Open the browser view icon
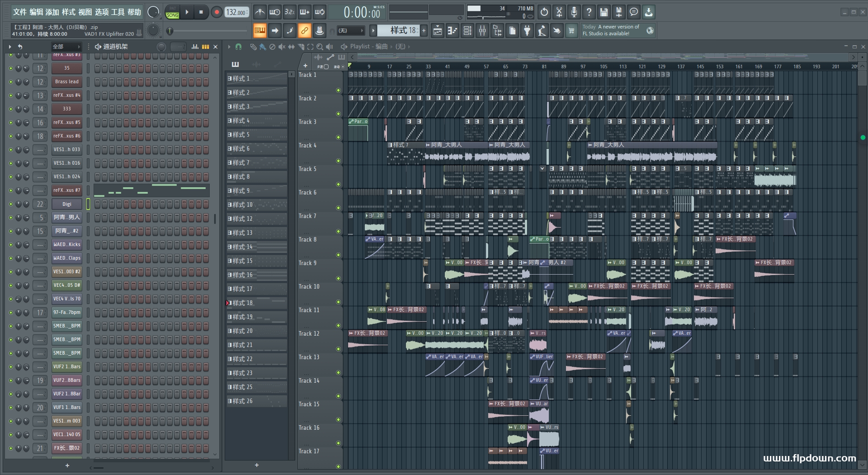The height and width of the screenshot is (475, 868). pyautogui.click(x=497, y=31)
